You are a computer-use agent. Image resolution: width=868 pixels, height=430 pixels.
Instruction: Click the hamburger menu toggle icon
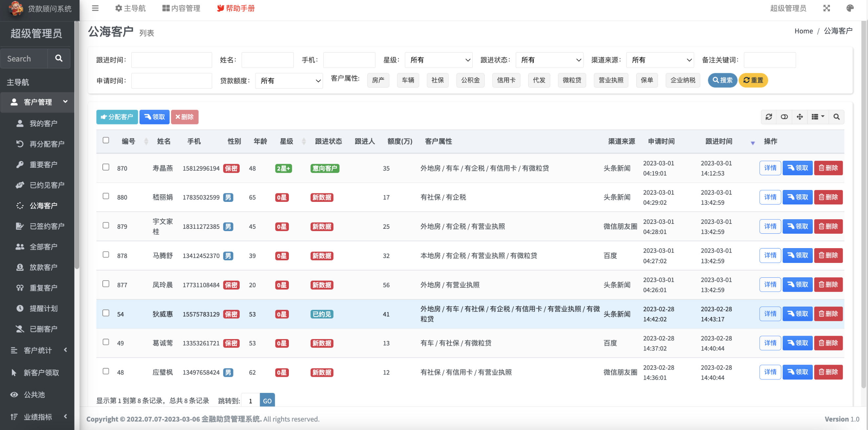[x=95, y=8]
